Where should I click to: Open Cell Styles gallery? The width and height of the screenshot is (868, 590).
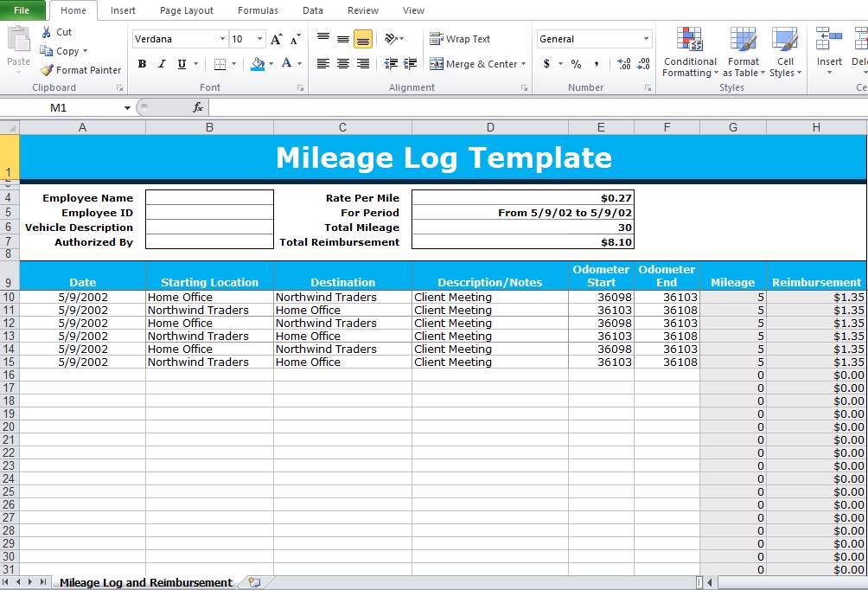pyautogui.click(x=785, y=52)
